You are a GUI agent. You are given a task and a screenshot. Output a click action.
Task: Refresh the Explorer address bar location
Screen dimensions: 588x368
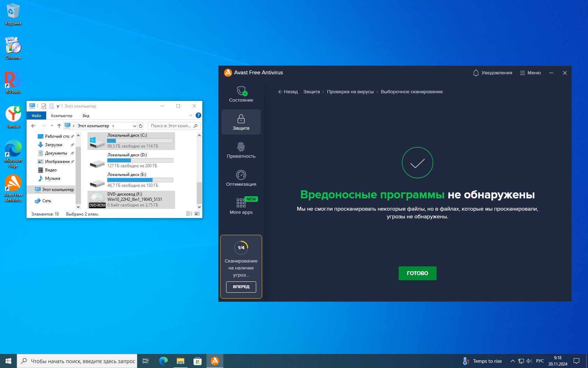click(141, 126)
